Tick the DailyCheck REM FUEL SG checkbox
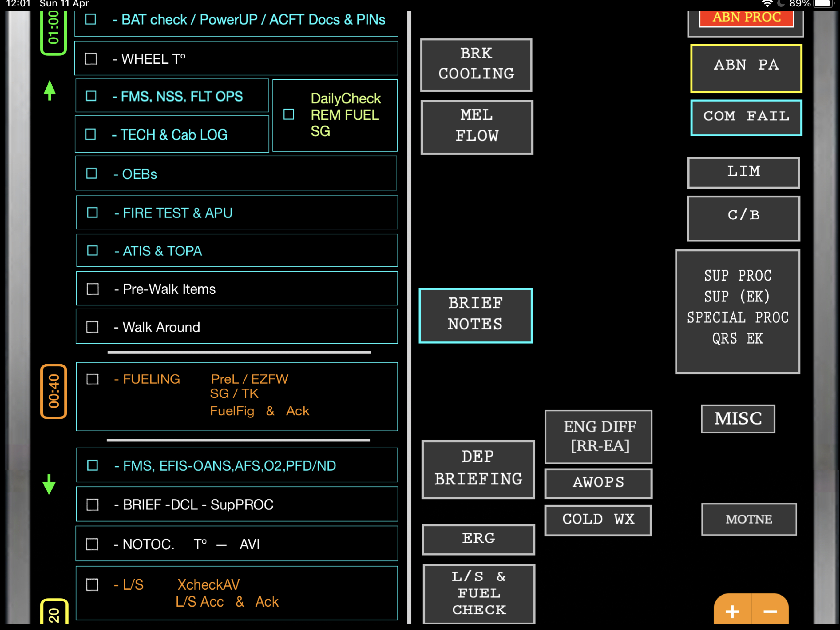Viewport: 840px width, 630px height. (x=289, y=114)
